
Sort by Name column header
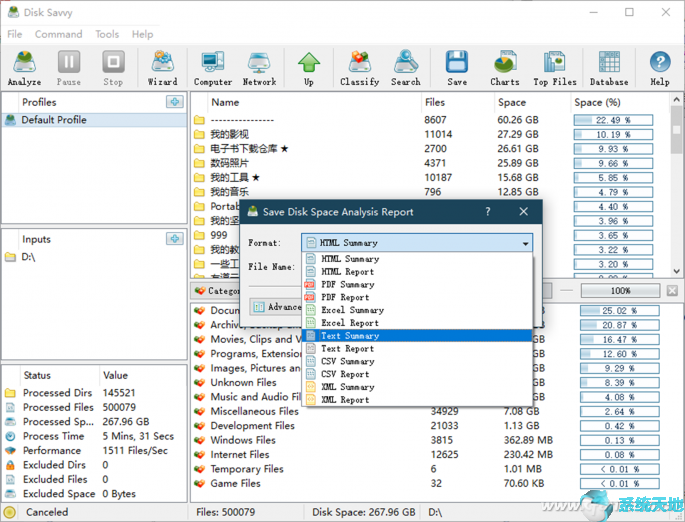(225, 102)
